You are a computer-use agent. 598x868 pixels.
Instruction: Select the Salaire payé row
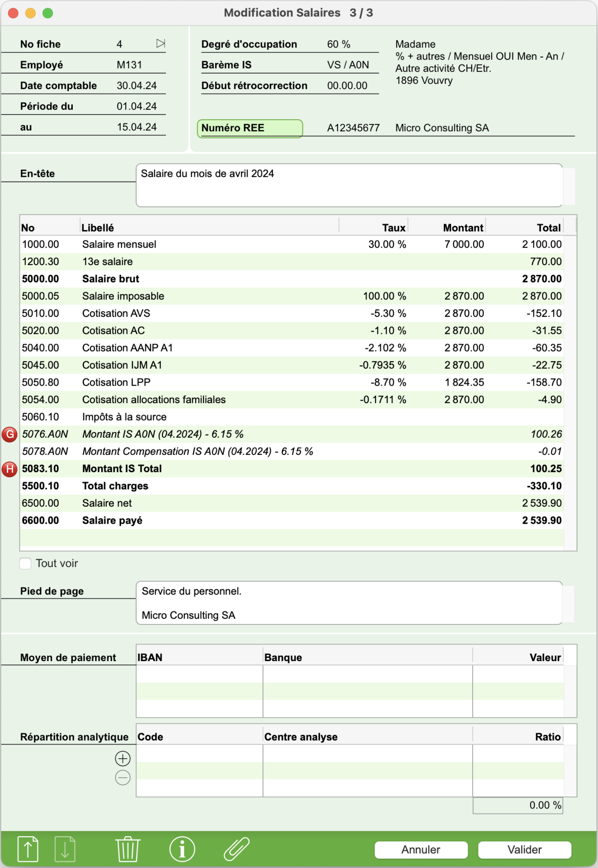[292, 520]
